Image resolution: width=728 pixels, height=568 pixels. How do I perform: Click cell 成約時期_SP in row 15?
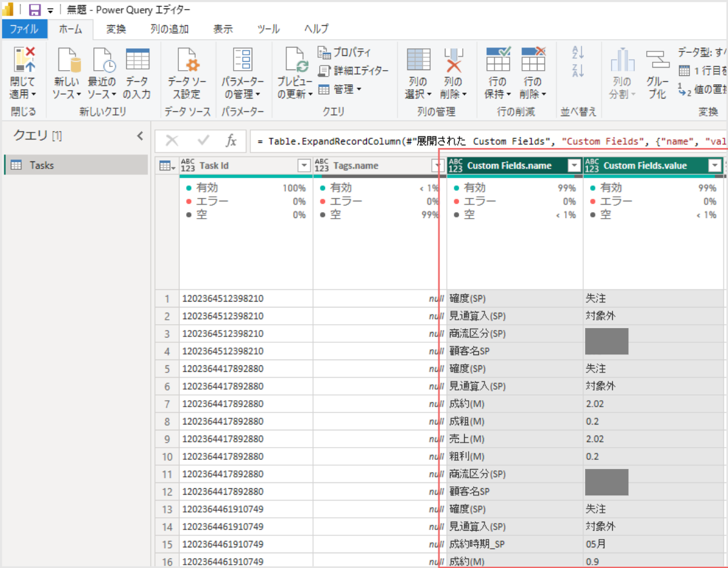click(514, 544)
